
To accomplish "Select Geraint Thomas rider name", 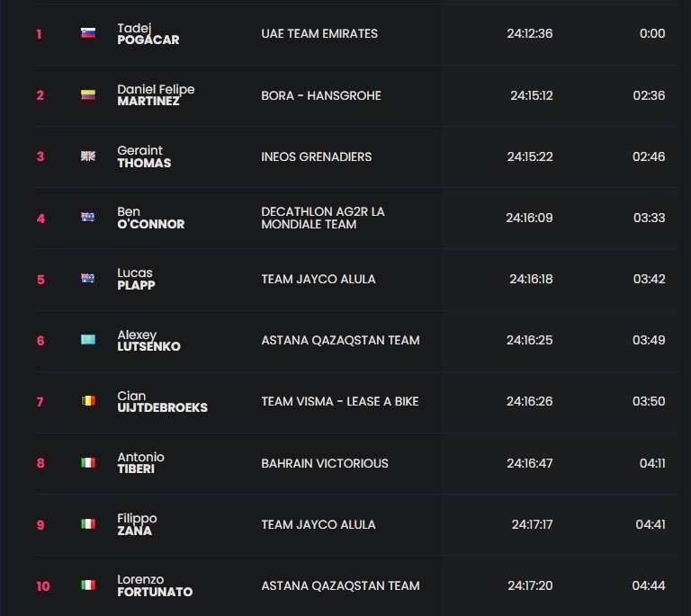I will (x=144, y=156).
